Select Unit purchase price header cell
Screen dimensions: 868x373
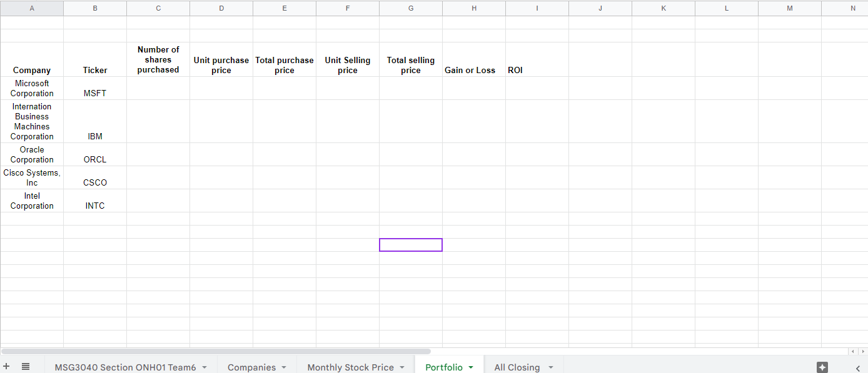click(221, 59)
